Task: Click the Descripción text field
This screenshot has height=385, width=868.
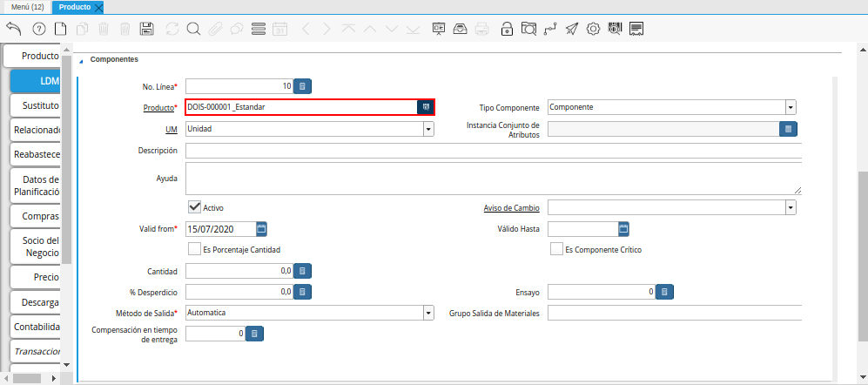Action: 493,151
